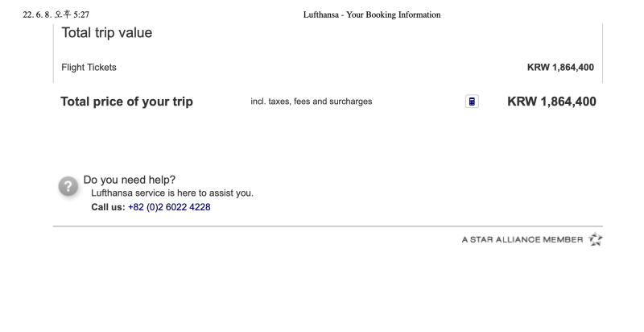Viewport: 644px width, 332px height.
Task: Call Lufthansa at +82 (0)2 6022 4228
Action: pyautogui.click(x=169, y=207)
